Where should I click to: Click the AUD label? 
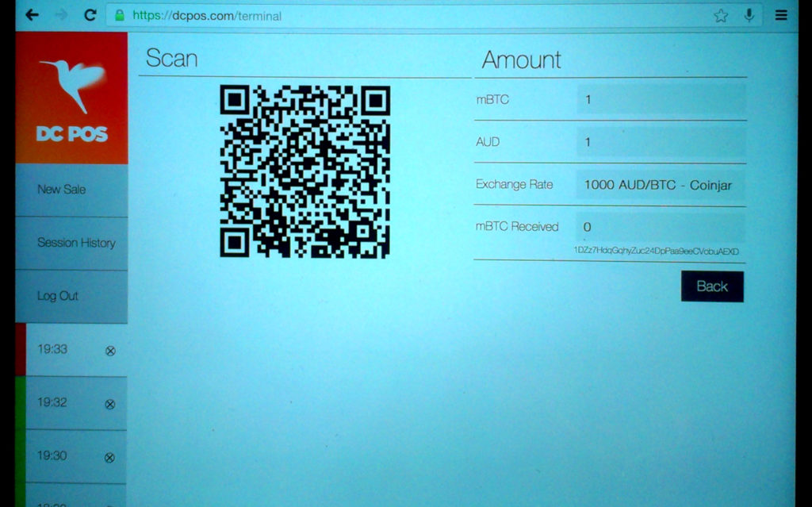click(488, 142)
